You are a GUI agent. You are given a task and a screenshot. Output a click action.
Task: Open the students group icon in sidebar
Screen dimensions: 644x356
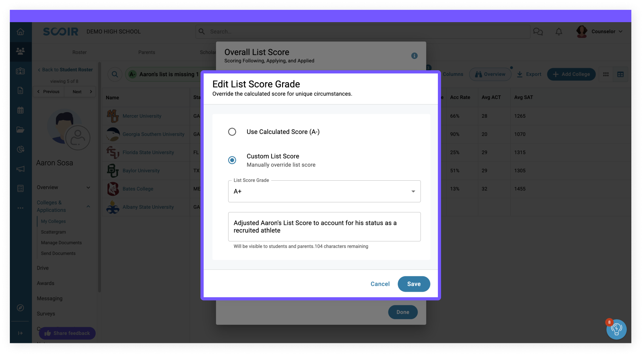tap(20, 51)
